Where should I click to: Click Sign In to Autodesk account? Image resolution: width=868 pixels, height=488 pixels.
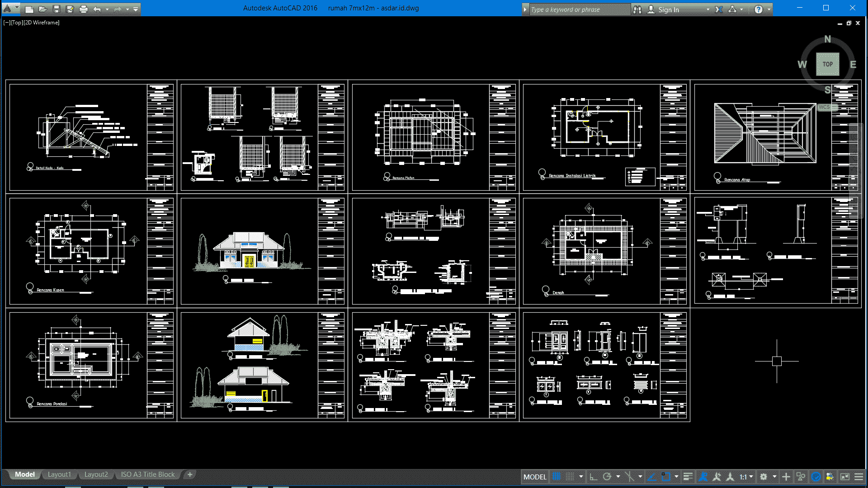(668, 9)
